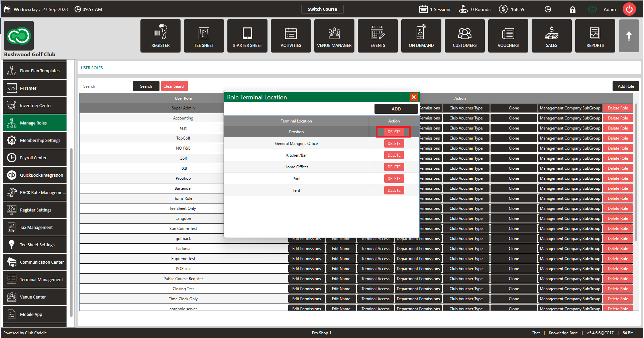The image size is (644, 338).
Task: Click Department Permissions for Closing Test
Action: [418, 289]
